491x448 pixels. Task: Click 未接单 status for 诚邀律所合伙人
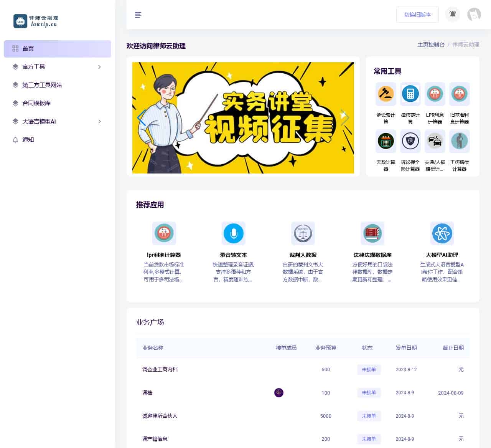[369, 416]
